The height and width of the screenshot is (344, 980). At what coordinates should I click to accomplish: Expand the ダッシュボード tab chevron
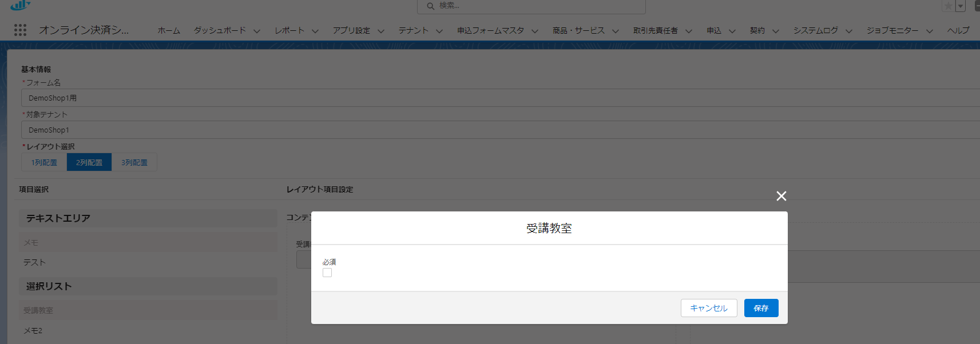(257, 31)
